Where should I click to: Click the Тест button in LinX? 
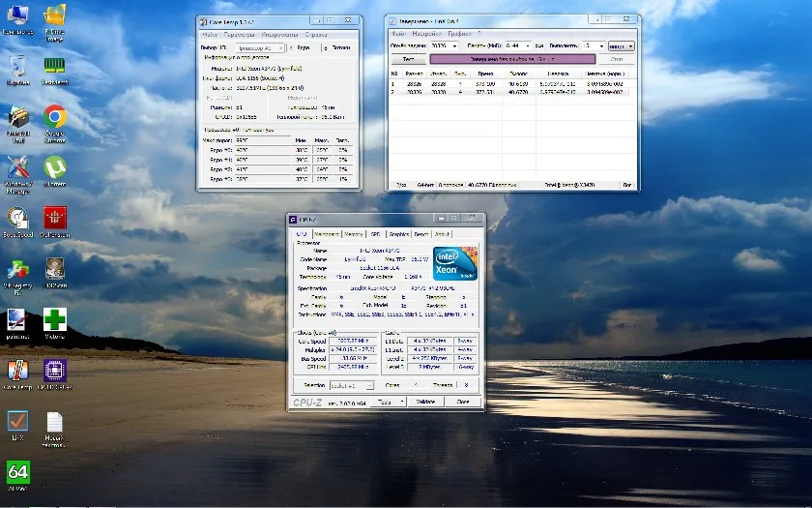click(408, 59)
